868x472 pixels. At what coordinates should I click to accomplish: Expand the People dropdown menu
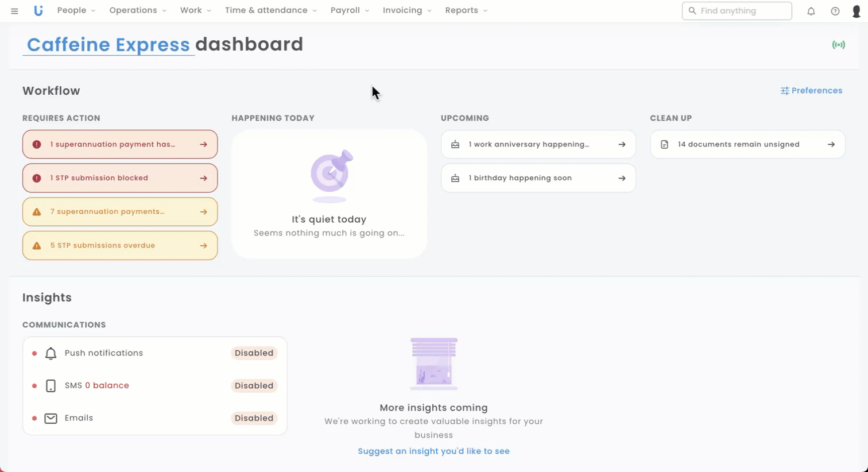[x=76, y=10]
